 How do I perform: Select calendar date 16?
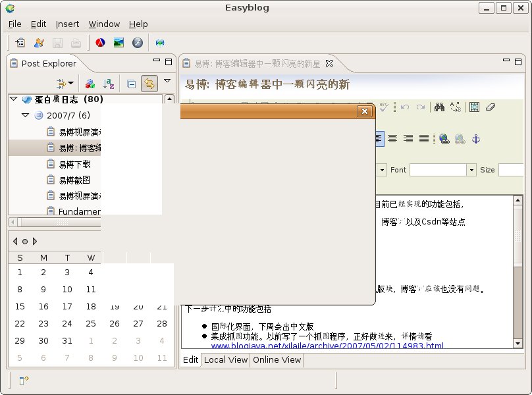tap(43, 306)
